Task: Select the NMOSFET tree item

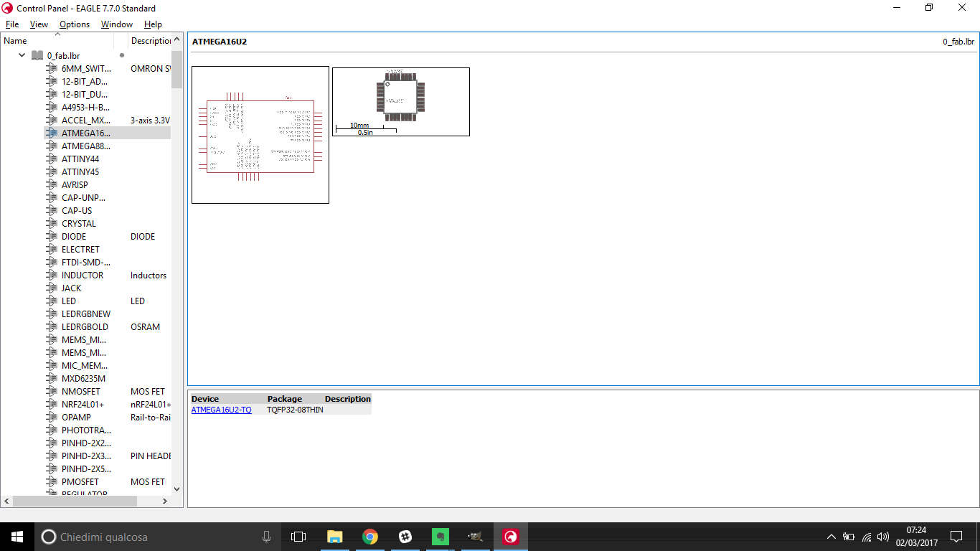Action: tap(81, 391)
